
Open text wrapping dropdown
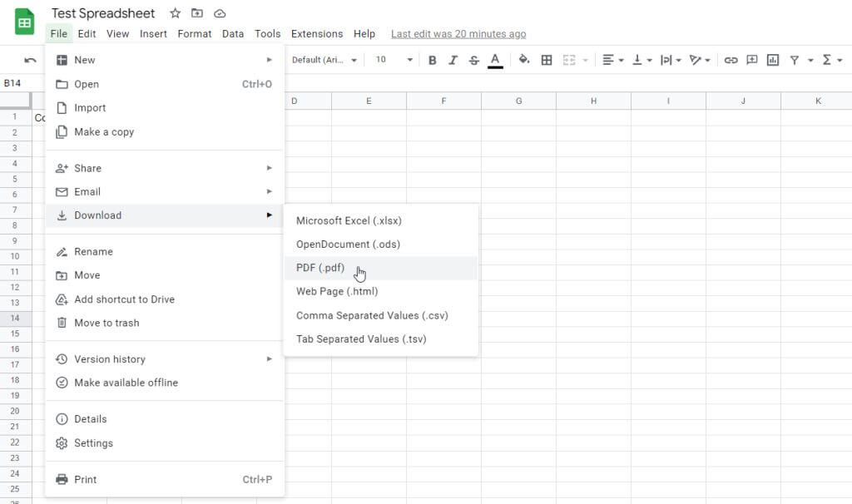tap(671, 60)
